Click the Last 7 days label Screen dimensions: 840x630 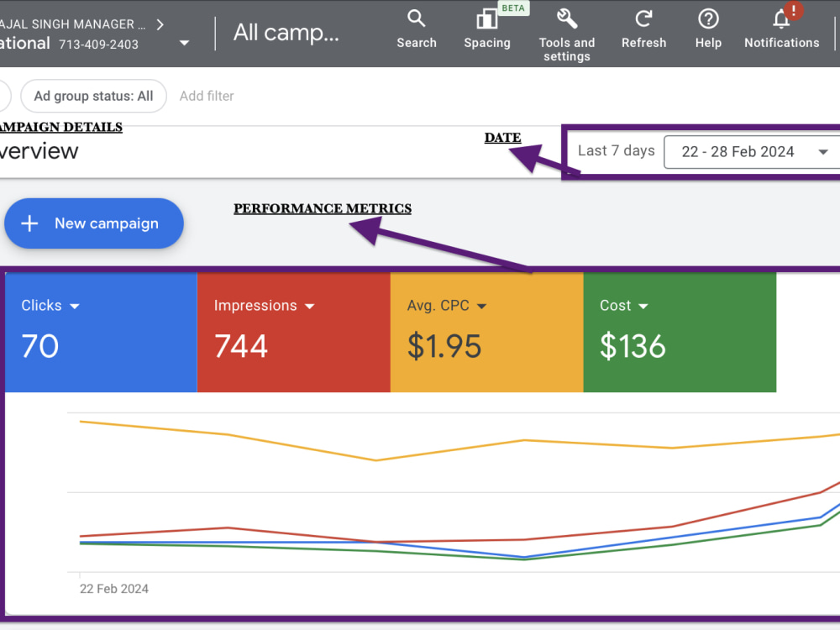coord(616,150)
